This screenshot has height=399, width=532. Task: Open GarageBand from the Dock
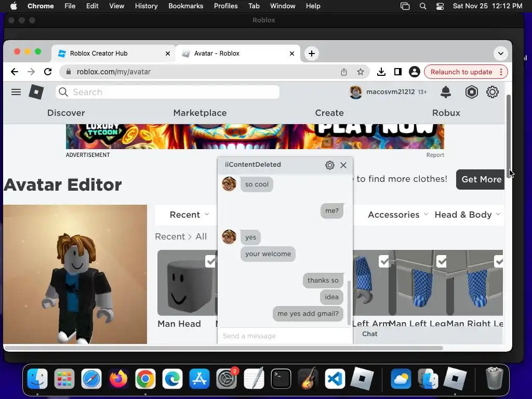308,379
